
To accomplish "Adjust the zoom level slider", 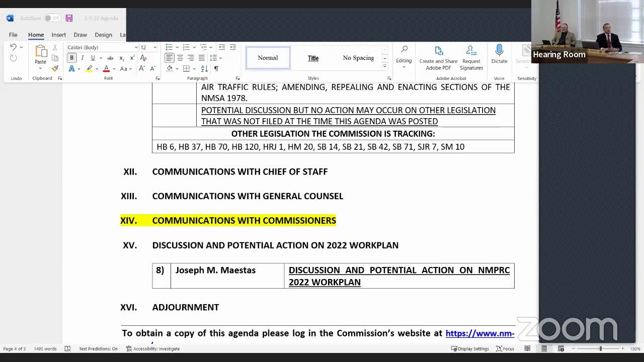I will pyautogui.click(x=600, y=348).
